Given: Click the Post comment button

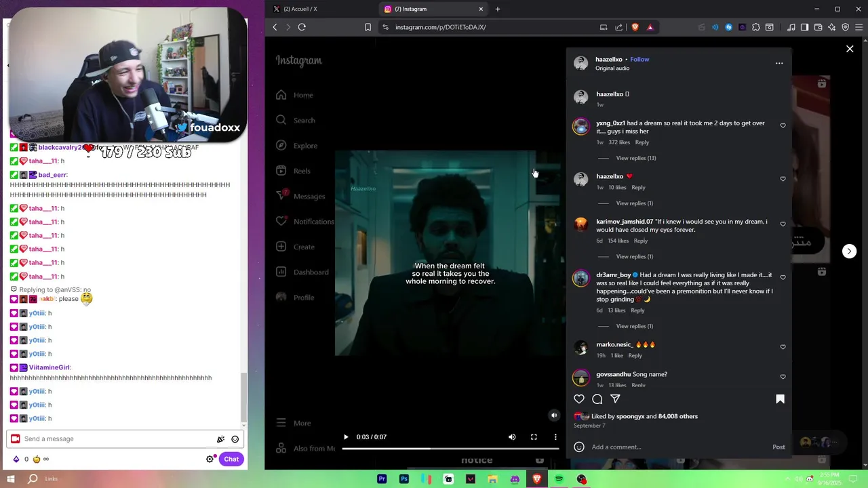Looking at the screenshot, I should 778,447.
